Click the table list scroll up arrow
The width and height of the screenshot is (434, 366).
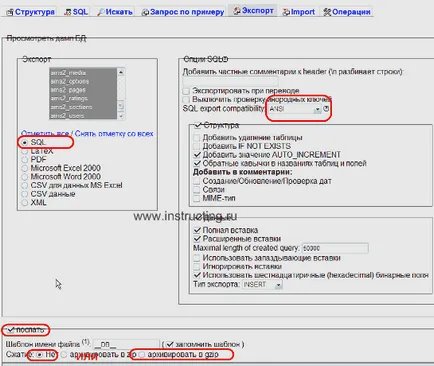point(121,72)
